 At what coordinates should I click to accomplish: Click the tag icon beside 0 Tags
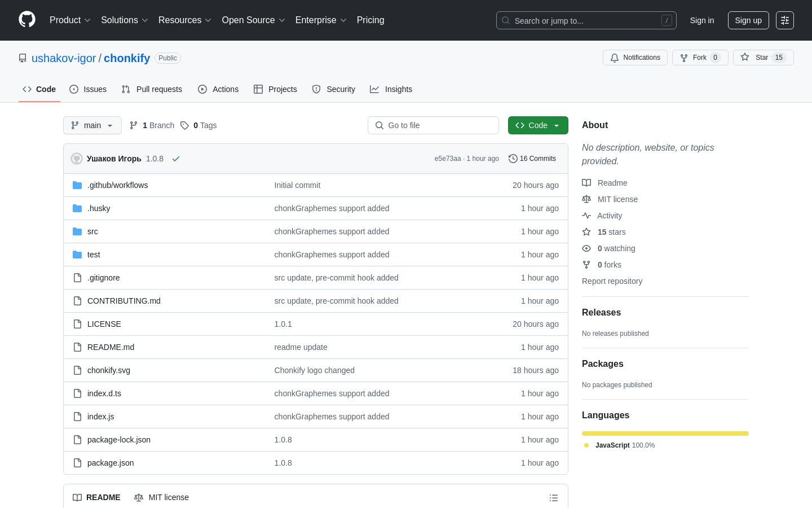184,125
